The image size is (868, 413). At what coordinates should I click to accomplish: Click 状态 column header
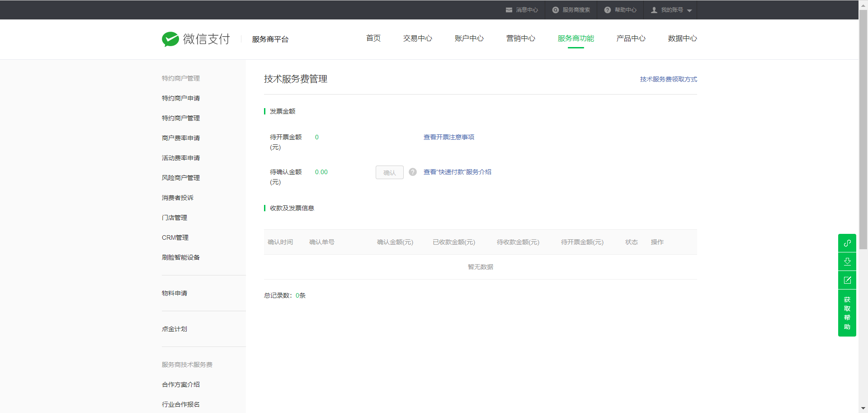[x=632, y=242]
